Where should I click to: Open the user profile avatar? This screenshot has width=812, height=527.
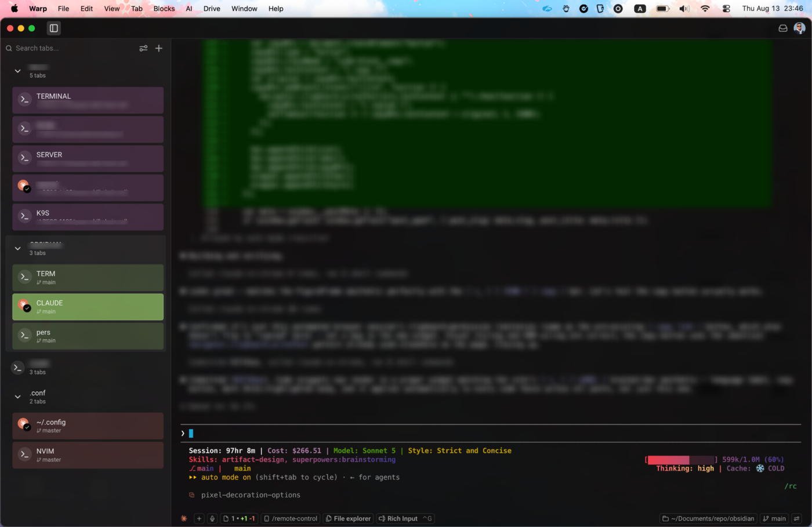[799, 28]
